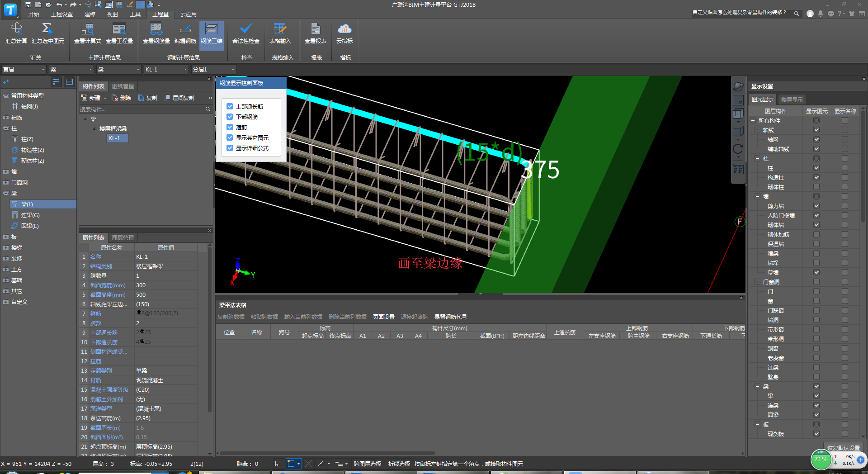
Task: Select the 连梁(G) tree item
Action: [30, 215]
